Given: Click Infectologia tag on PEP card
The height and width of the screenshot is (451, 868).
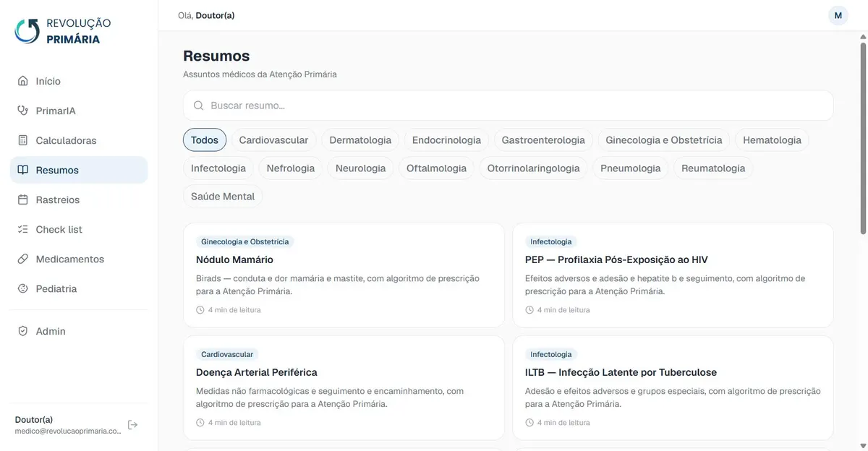Looking at the screenshot, I should point(551,242).
